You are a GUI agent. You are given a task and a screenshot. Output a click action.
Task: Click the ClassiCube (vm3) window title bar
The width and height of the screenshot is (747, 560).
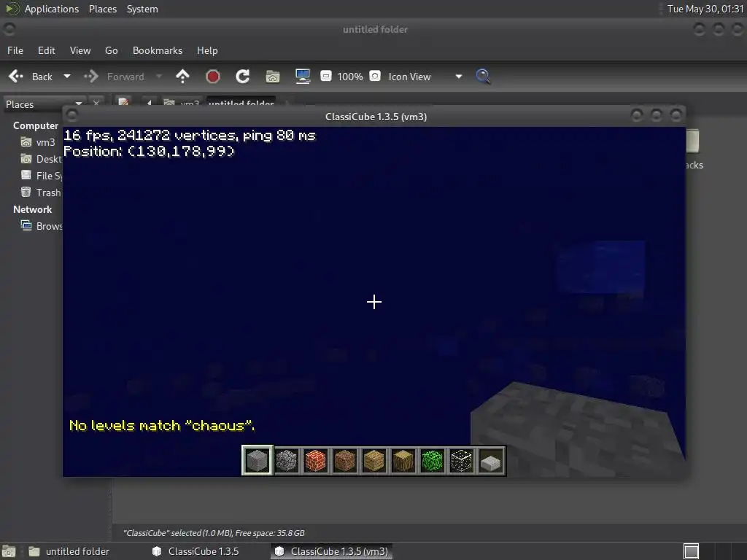[x=376, y=117]
